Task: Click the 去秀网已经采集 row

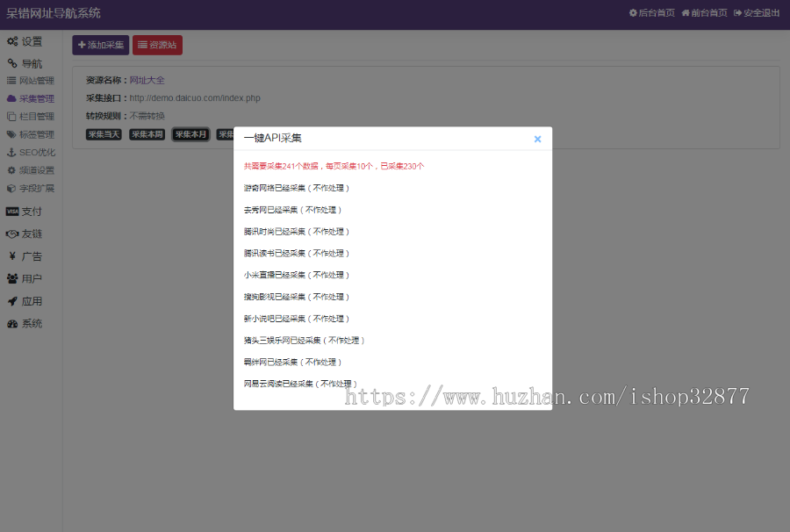Action: [x=292, y=210]
